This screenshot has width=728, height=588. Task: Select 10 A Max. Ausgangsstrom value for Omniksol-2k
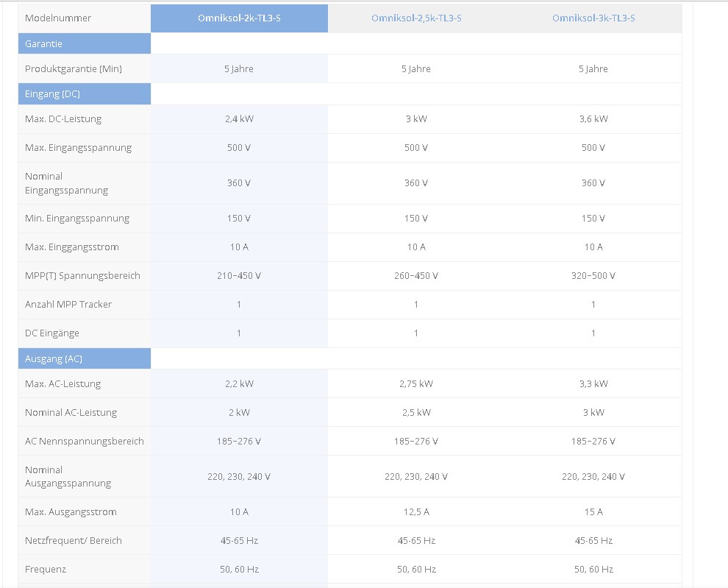click(239, 512)
